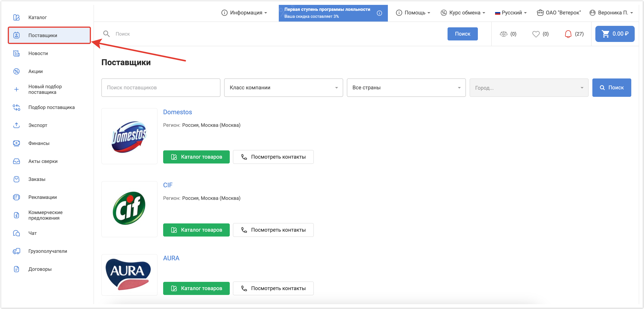The width and height of the screenshot is (644, 309).
Task: Open Chat from the sidebar icon
Action: click(x=16, y=233)
